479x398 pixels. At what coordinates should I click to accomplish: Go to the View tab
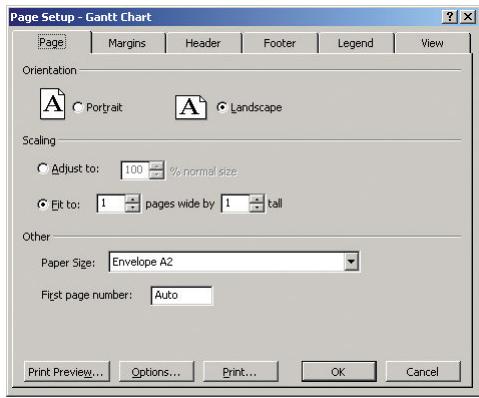(x=432, y=43)
